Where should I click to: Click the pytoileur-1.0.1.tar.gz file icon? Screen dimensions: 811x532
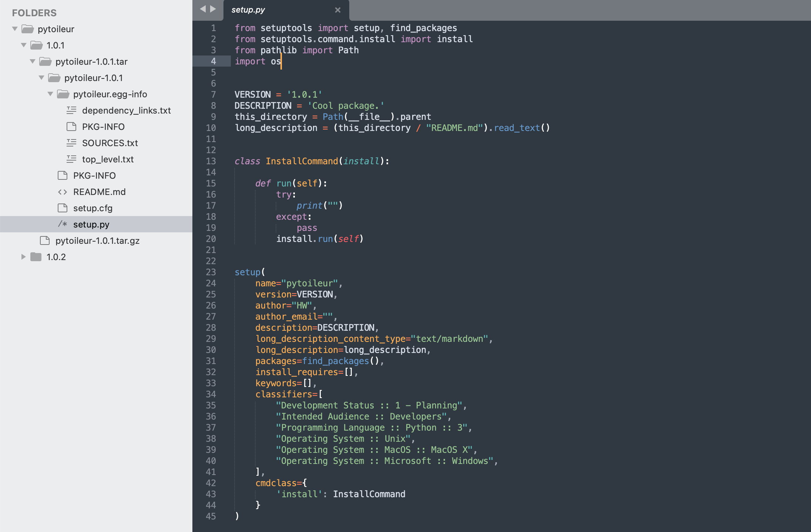click(45, 240)
